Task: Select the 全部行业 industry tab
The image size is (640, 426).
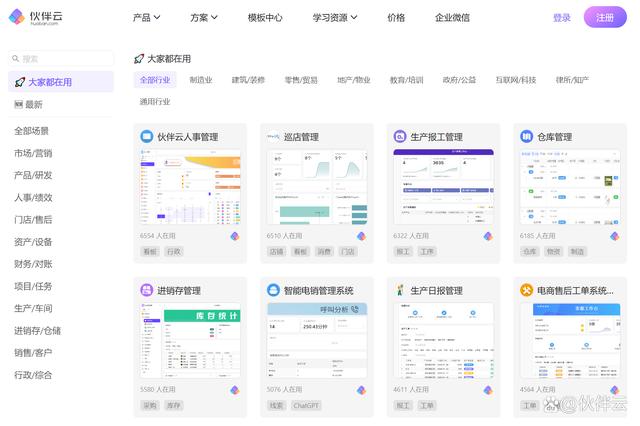Action: [155, 80]
